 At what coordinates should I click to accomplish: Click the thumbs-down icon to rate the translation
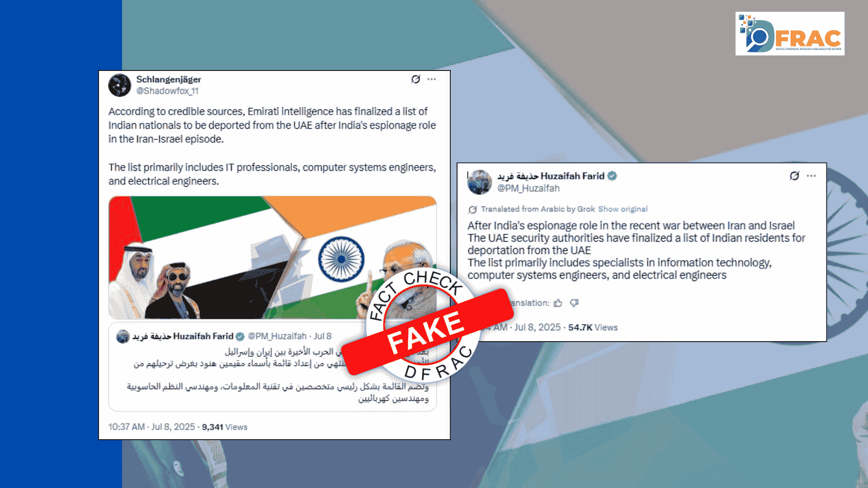tap(574, 303)
